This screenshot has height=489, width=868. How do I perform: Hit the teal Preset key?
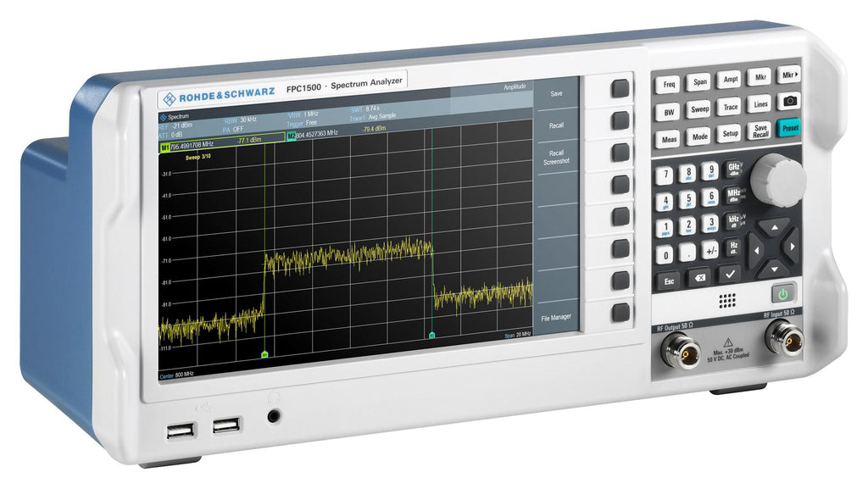tap(790, 128)
